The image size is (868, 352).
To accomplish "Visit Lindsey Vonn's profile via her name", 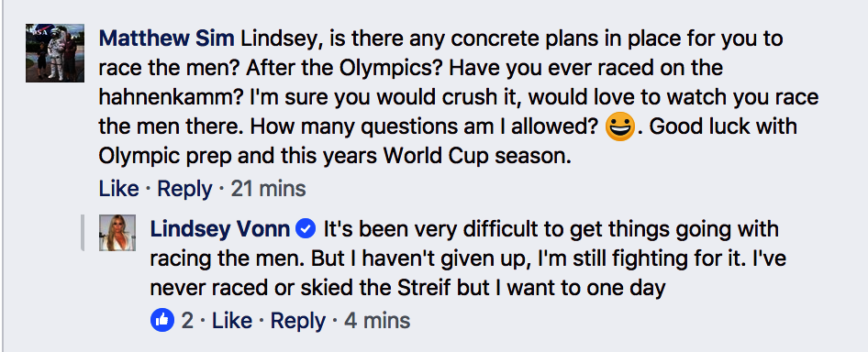I will click(220, 228).
